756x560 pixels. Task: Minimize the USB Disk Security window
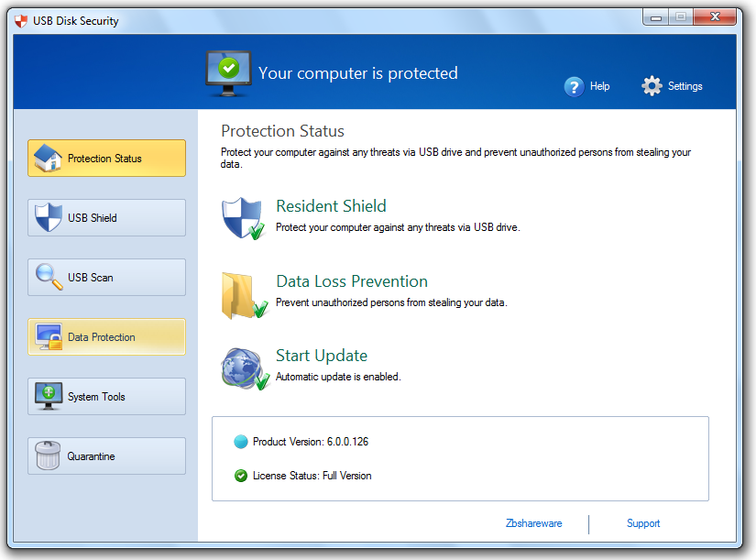coord(656,17)
